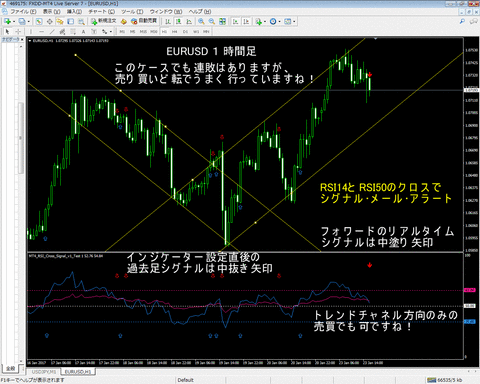Open the New Chart tool
The height and width of the screenshot is (384, 480).
[x=7, y=21]
